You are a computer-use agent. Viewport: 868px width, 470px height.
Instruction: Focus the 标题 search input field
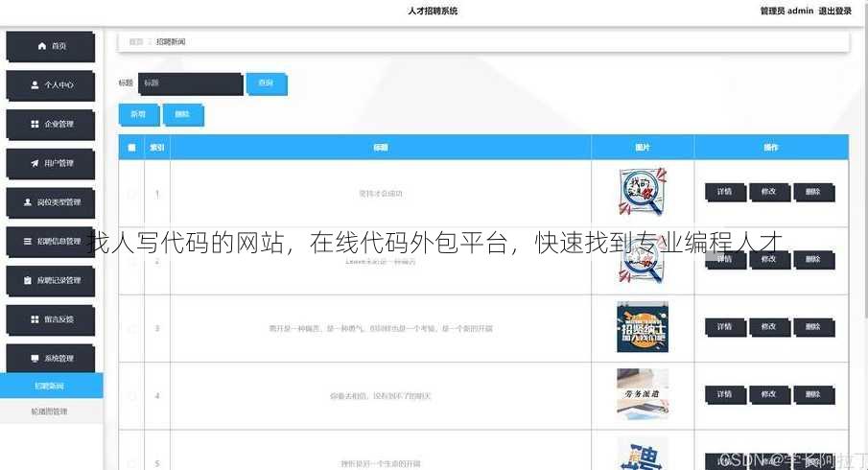tap(191, 83)
